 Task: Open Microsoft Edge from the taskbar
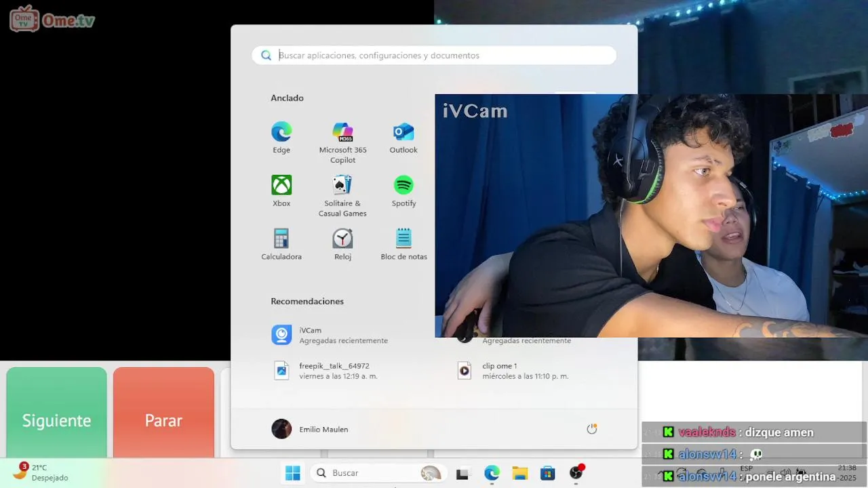click(x=492, y=473)
